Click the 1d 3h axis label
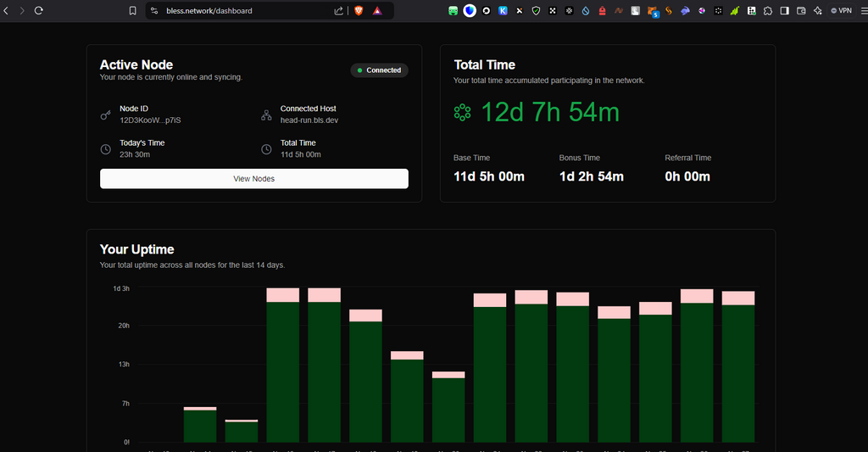The height and width of the screenshot is (452, 868). [x=121, y=288]
